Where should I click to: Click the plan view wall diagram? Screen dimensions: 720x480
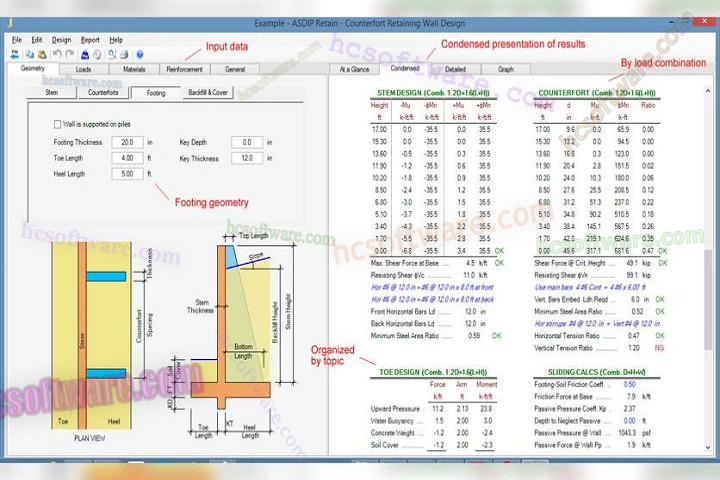click(x=91, y=336)
